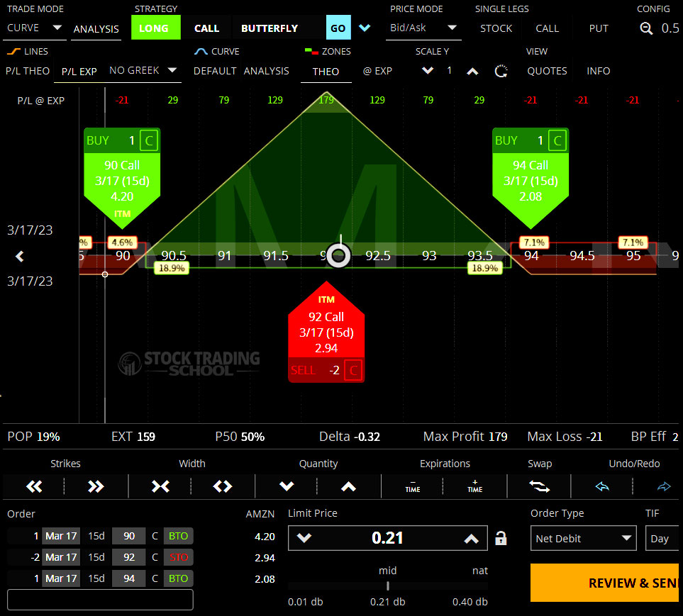Toggle BTO on the 90 call leg
The image size is (683, 616).
click(177, 537)
